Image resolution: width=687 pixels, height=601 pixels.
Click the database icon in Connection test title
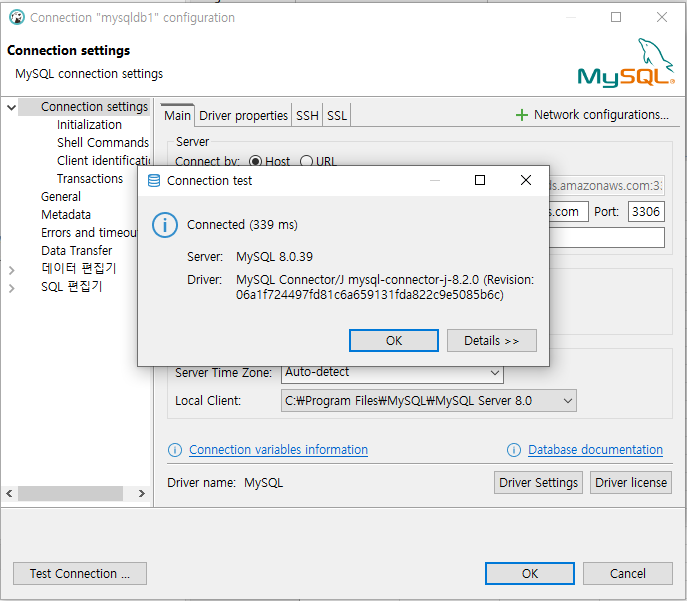coord(154,180)
